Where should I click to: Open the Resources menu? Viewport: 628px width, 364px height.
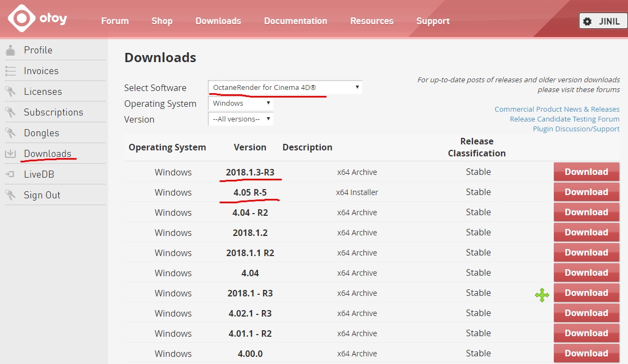pyautogui.click(x=372, y=21)
